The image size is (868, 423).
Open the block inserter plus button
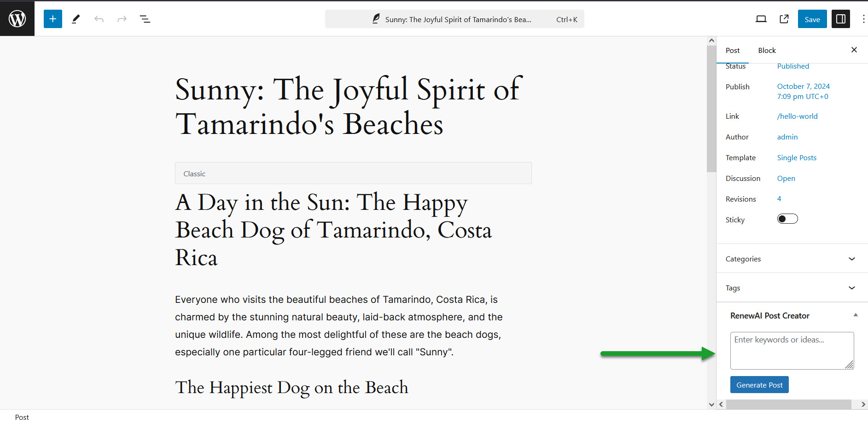tap(53, 19)
